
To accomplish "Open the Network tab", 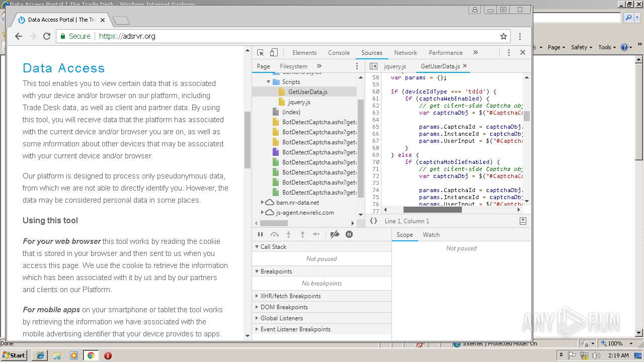I will (x=406, y=53).
